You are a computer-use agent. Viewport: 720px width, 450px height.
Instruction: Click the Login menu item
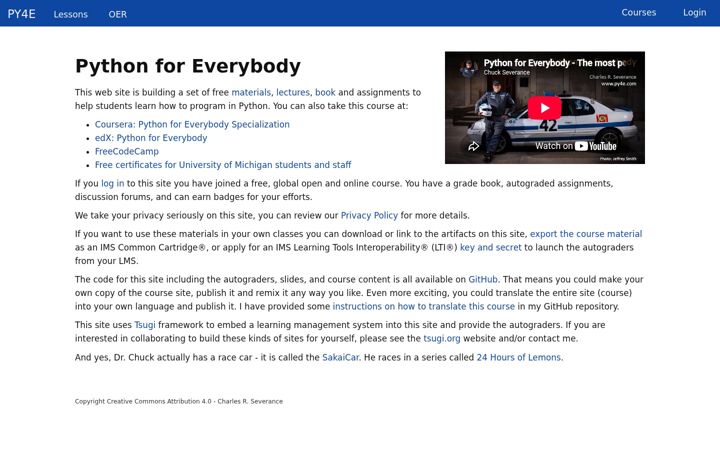click(x=694, y=12)
